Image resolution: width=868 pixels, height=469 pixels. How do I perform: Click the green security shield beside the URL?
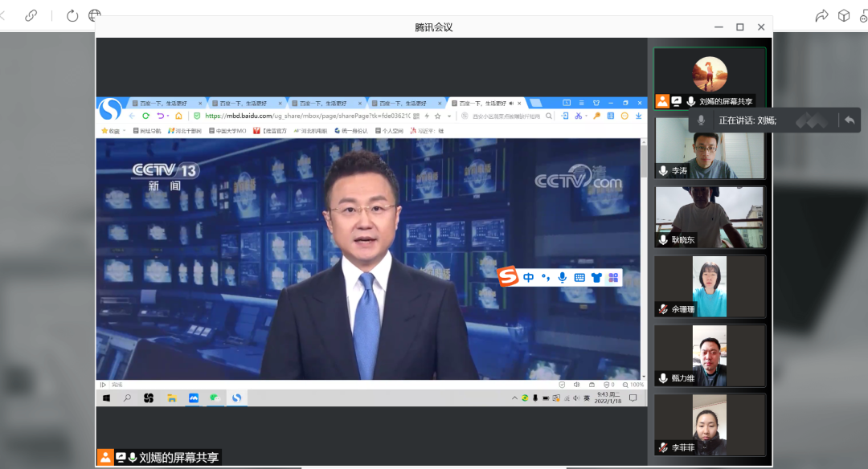click(x=197, y=116)
